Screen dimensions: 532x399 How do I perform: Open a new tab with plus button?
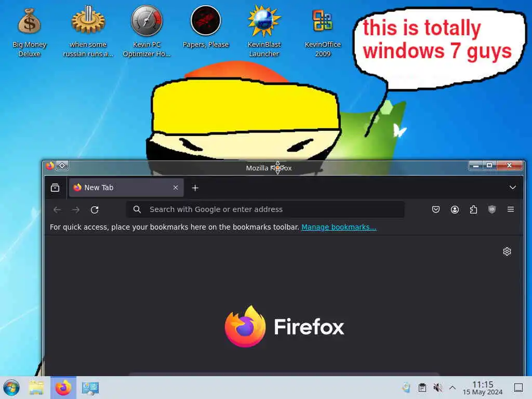[x=195, y=188]
